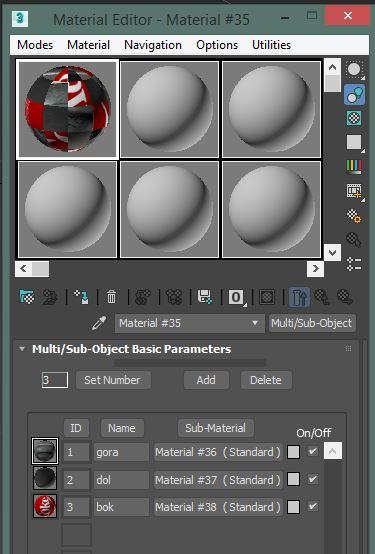The height and width of the screenshot is (554, 375).
Task: Click the Multi/Sub-Object type button
Action: [312, 323]
